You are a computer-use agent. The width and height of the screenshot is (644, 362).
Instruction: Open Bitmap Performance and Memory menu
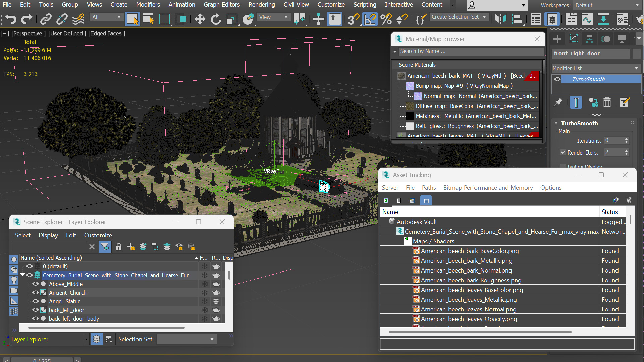coord(488,188)
